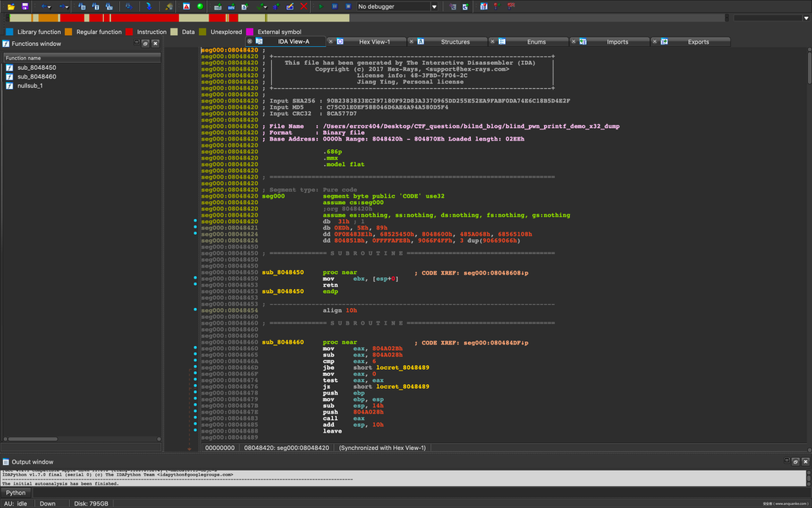
Task: Float the Output window panel
Action: tap(796, 461)
